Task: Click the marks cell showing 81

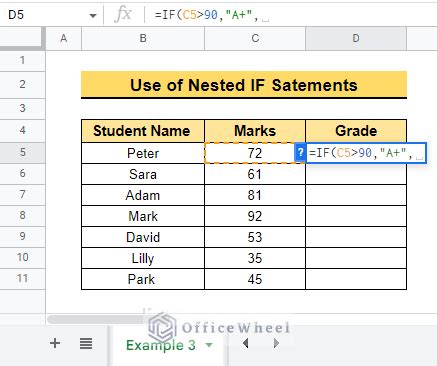Action: [x=255, y=195]
